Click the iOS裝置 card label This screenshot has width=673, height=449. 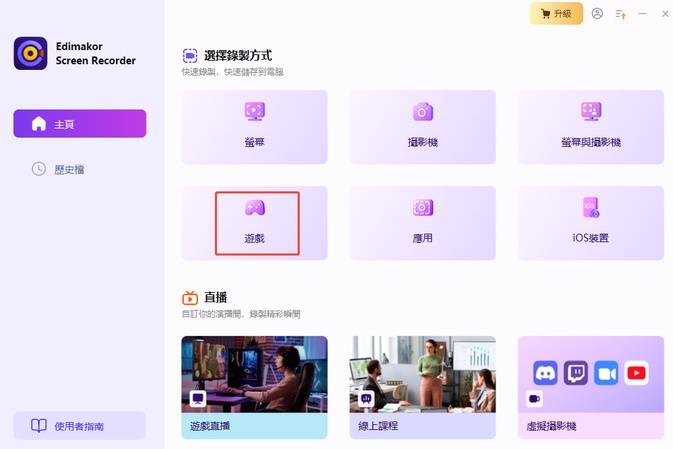(591, 238)
